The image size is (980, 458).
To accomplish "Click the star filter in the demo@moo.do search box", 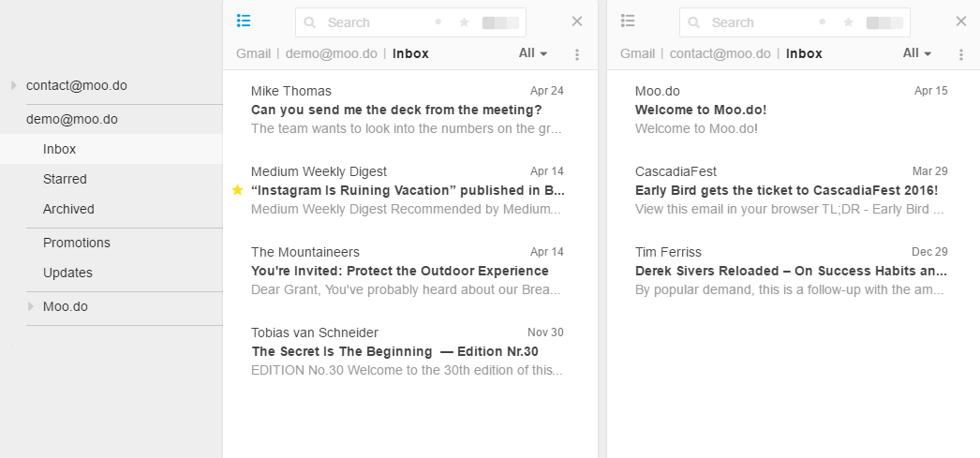I will (464, 22).
